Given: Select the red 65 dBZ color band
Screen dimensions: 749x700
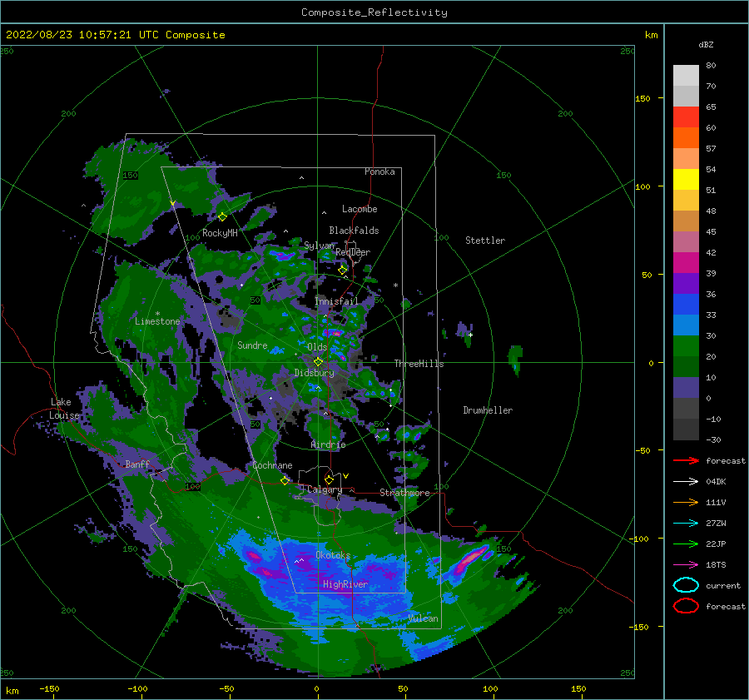Looking at the screenshot, I should [x=686, y=117].
